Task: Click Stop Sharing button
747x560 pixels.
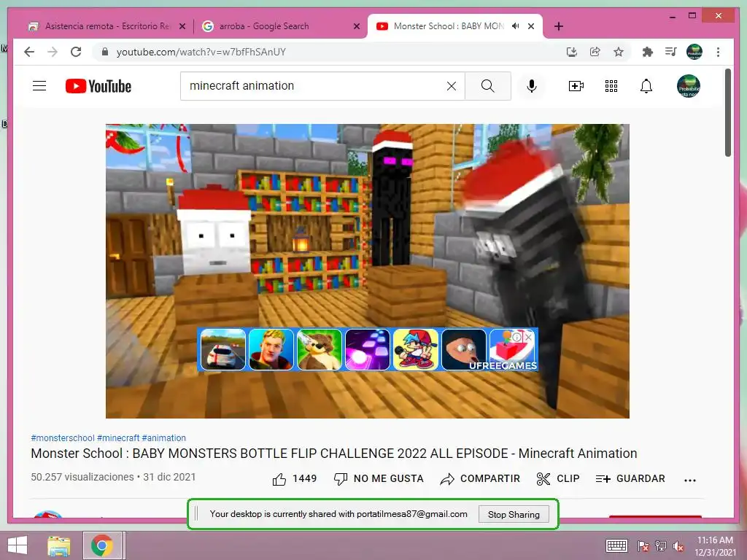Action: (x=514, y=514)
